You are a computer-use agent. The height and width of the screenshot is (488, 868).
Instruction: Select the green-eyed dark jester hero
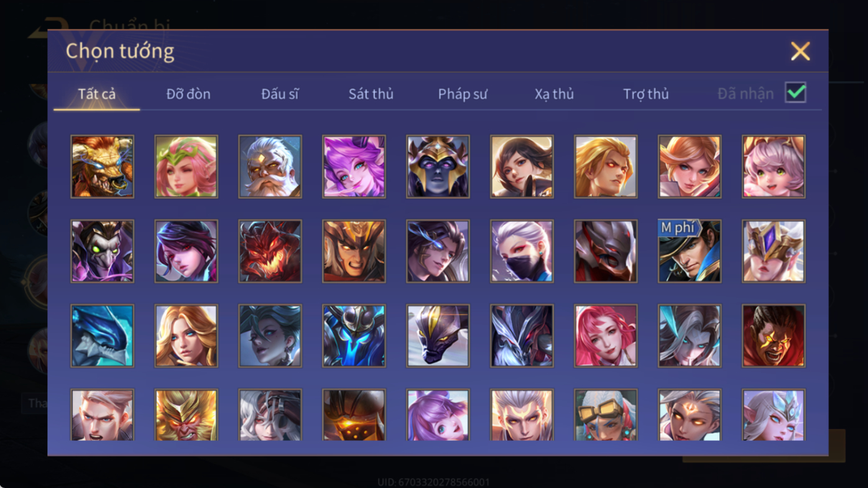point(102,251)
